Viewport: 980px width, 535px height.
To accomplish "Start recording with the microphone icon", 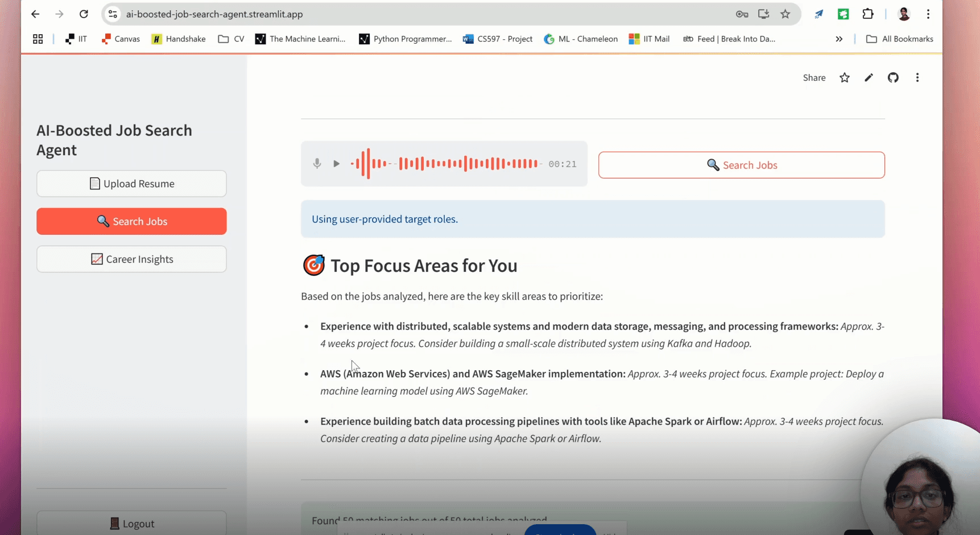I will 317,164.
